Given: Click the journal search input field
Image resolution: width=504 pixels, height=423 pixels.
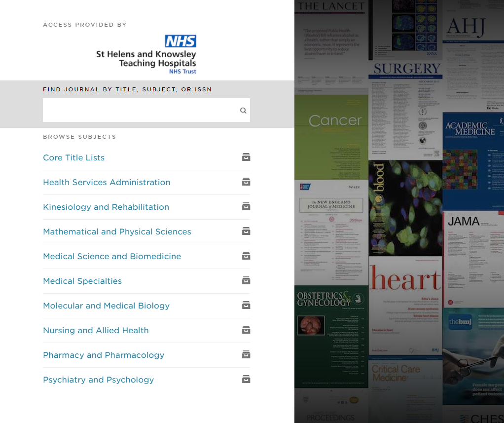Looking at the screenshot, I should click(x=146, y=110).
